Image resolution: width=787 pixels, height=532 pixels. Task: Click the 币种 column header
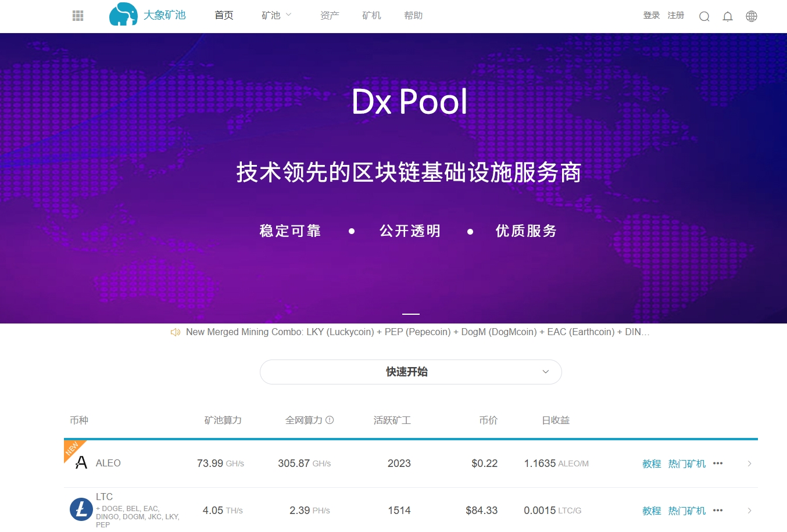[x=79, y=420]
